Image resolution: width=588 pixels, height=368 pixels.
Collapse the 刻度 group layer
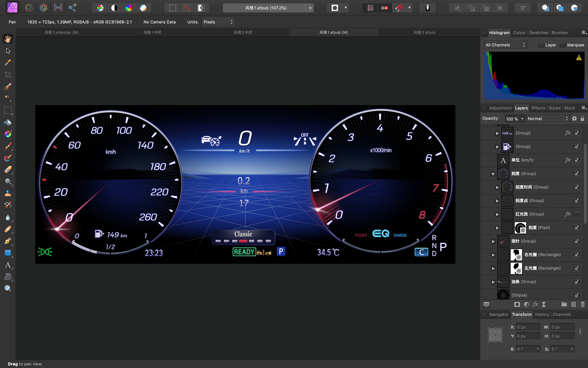[x=493, y=174]
